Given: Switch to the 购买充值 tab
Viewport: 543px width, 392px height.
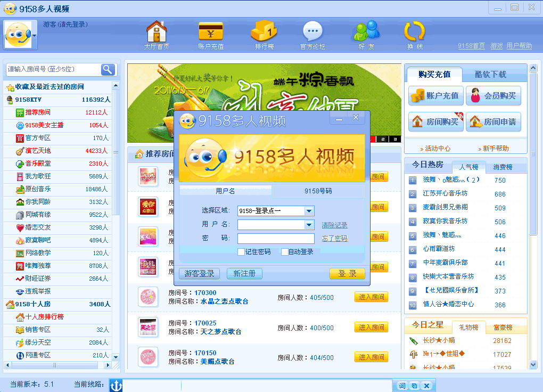Looking at the screenshot, I should point(434,74).
